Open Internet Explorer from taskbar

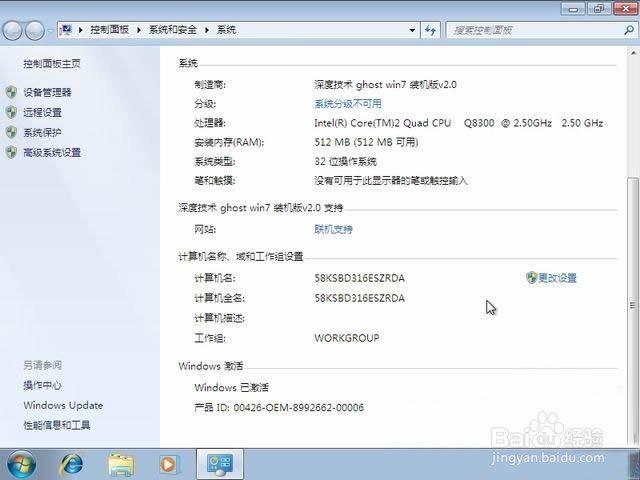[71, 464]
